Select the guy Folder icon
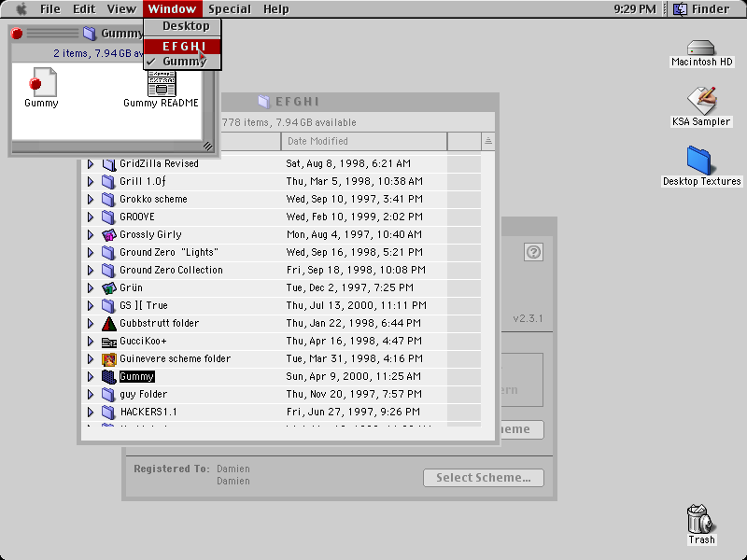The height and width of the screenshot is (560, 747). coord(109,394)
